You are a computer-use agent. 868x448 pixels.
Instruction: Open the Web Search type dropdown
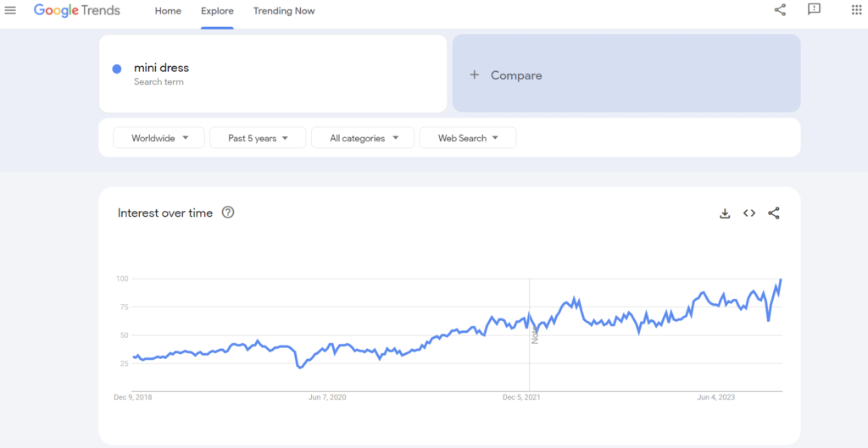[x=468, y=138]
